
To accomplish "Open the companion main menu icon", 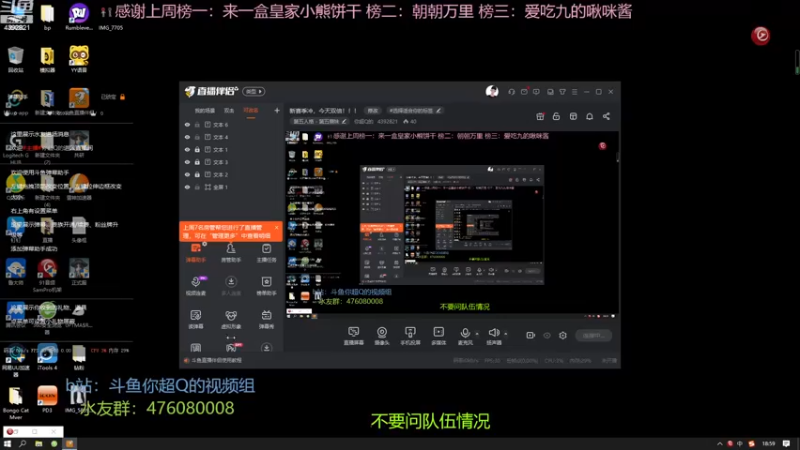I will click(x=574, y=92).
